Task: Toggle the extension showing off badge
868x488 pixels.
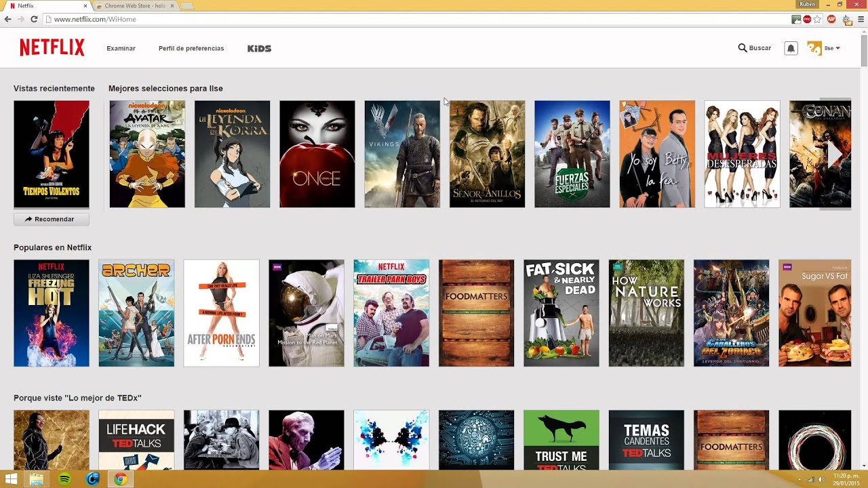Action: 847,20
